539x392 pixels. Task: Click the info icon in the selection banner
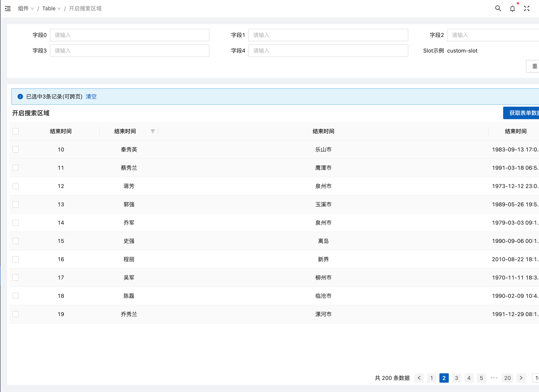[x=20, y=97]
